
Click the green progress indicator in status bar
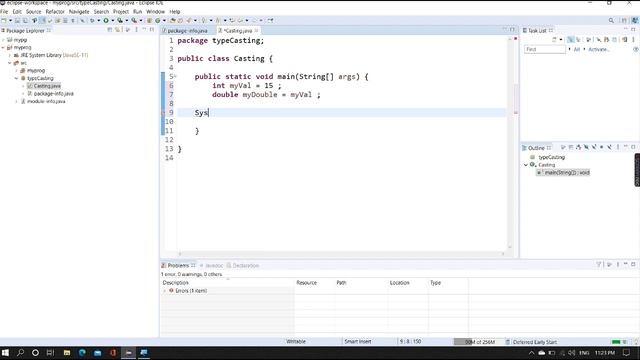click(x=616, y=342)
